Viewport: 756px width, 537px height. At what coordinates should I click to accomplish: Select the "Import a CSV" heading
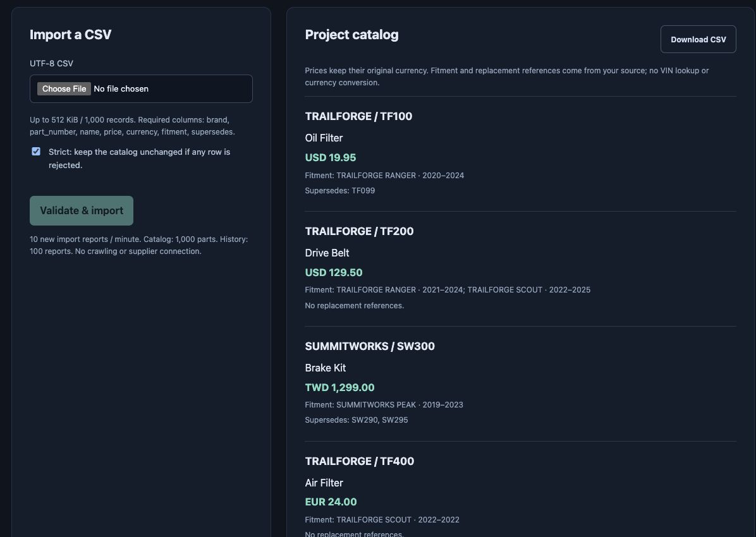pos(70,35)
